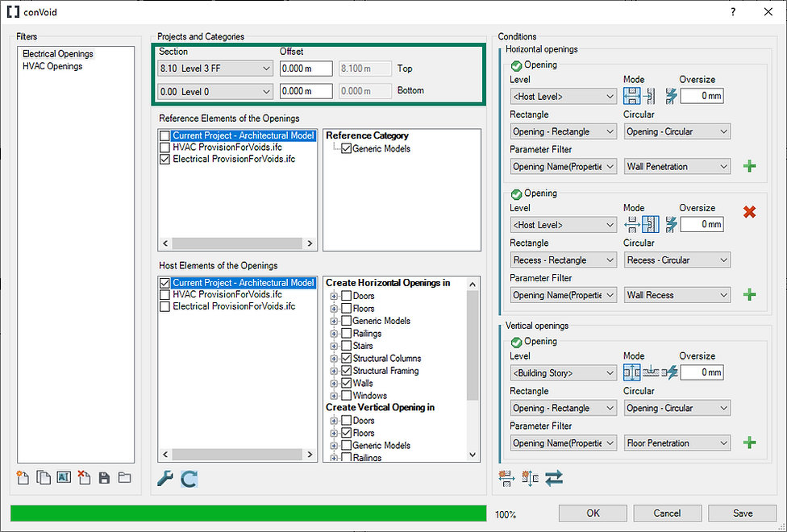Click the swap arrows icon below Conditions
Screen dimensions: 787x532
point(554,478)
